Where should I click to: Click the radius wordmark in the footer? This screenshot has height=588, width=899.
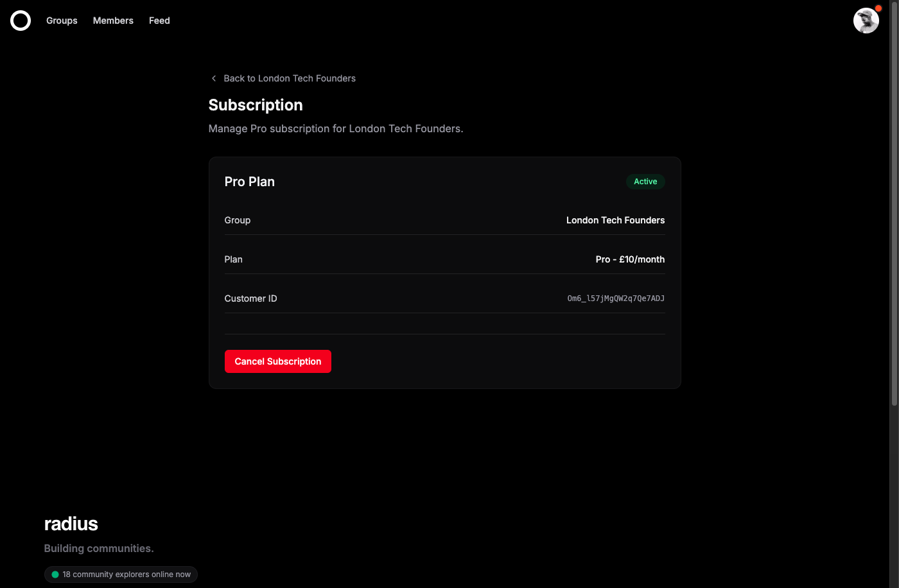coord(71,524)
